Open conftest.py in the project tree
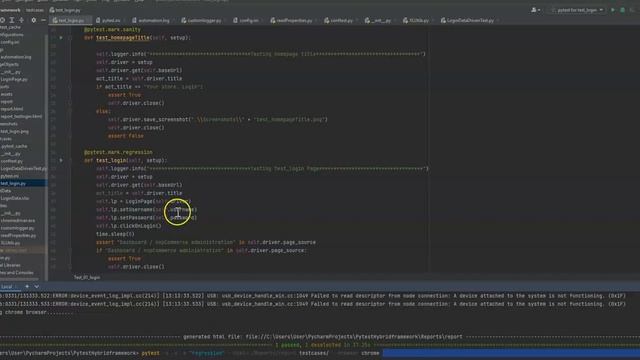Image resolution: width=640 pixels, height=360 pixels. [12, 161]
